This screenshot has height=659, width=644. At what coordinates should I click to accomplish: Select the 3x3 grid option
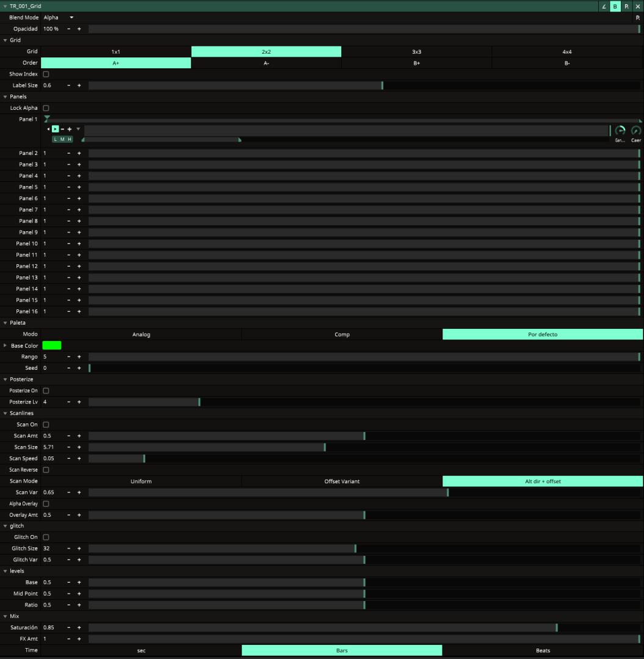[416, 52]
